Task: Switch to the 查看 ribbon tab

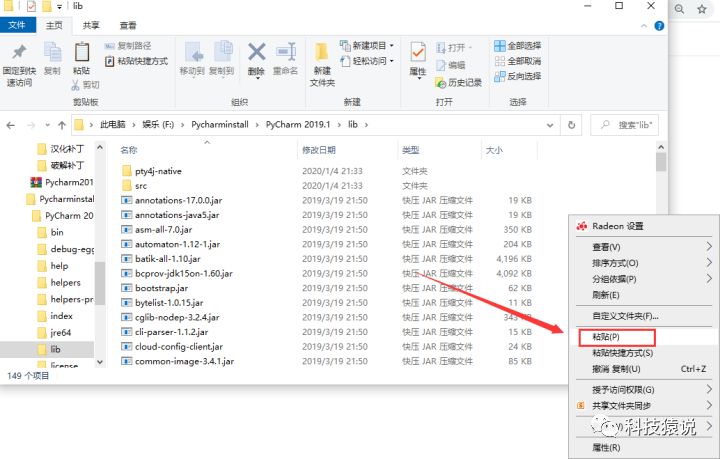Action: coord(128,25)
